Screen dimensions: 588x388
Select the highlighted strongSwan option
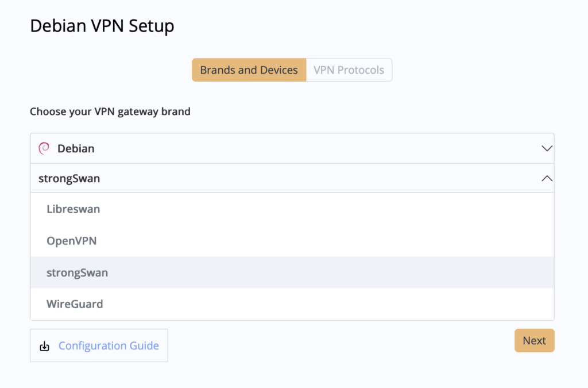(x=77, y=272)
